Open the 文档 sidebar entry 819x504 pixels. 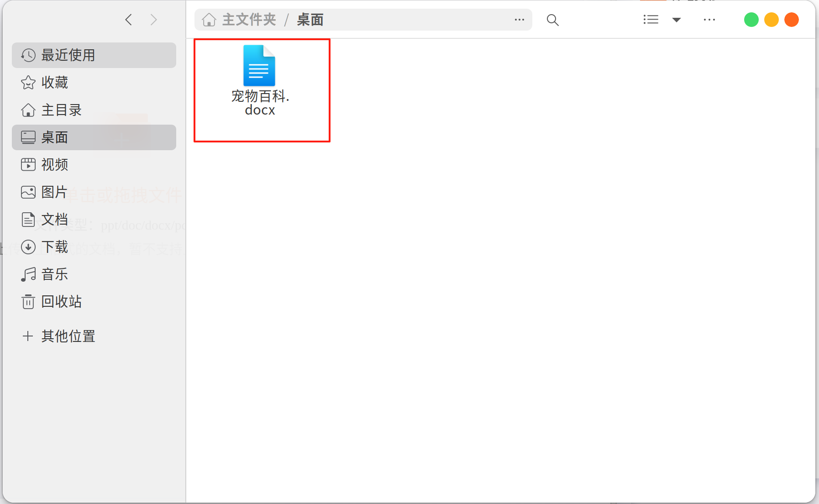click(x=55, y=220)
